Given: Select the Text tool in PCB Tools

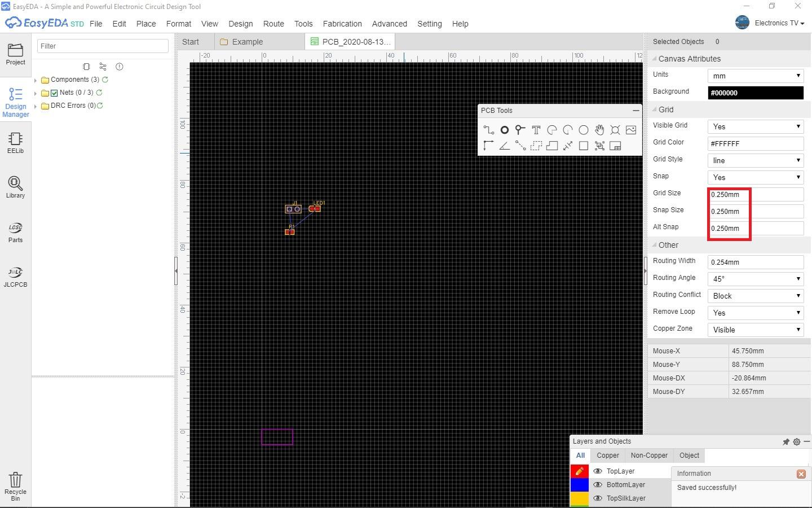Looking at the screenshot, I should pos(536,130).
